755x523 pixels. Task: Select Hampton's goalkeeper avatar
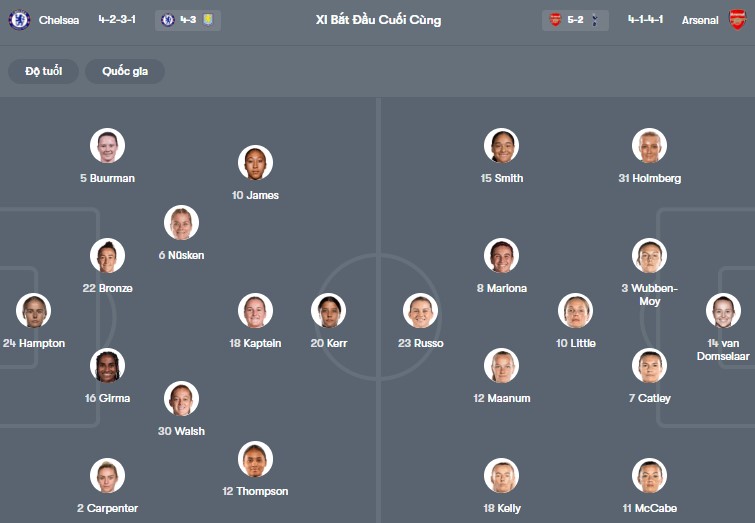[x=33, y=311]
